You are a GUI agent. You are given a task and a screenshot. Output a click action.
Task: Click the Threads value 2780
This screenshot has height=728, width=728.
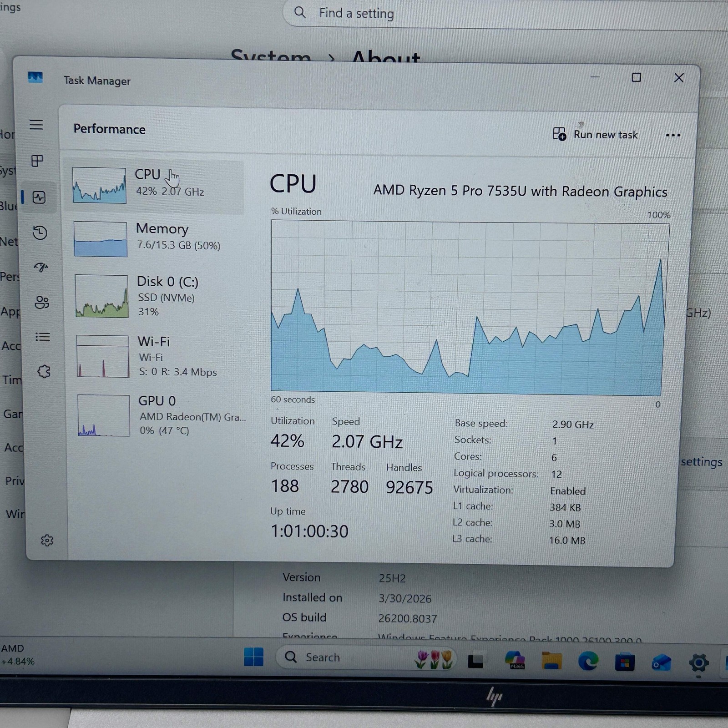349,486
